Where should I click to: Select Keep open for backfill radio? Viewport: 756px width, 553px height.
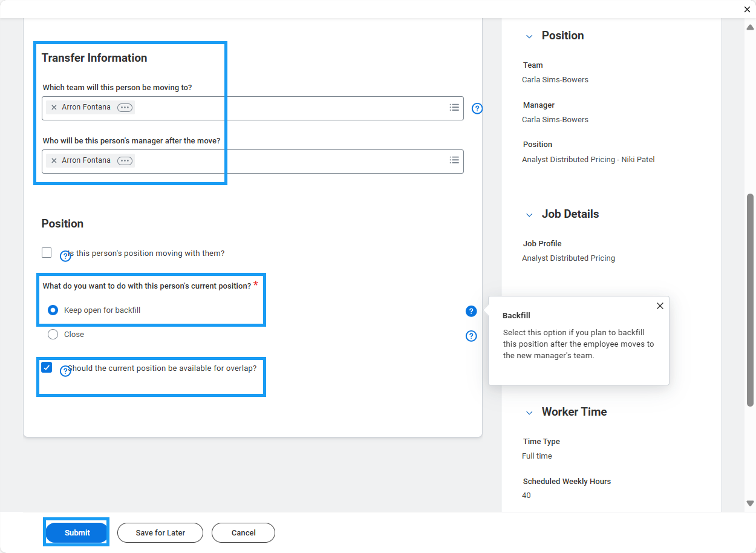coord(53,310)
